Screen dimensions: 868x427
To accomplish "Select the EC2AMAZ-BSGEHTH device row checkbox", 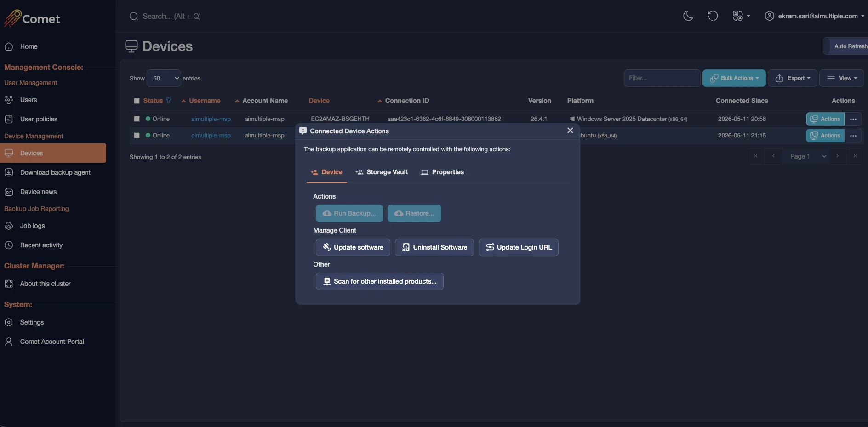I will [137, 119].
